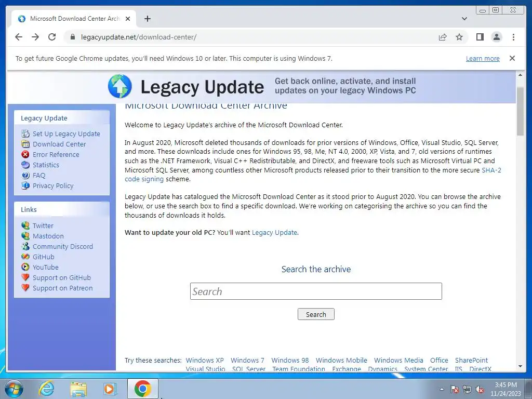The width and height of the screenshot is (532, 399).
Task: Click the address bar URL text
Action: pos(138,37)
